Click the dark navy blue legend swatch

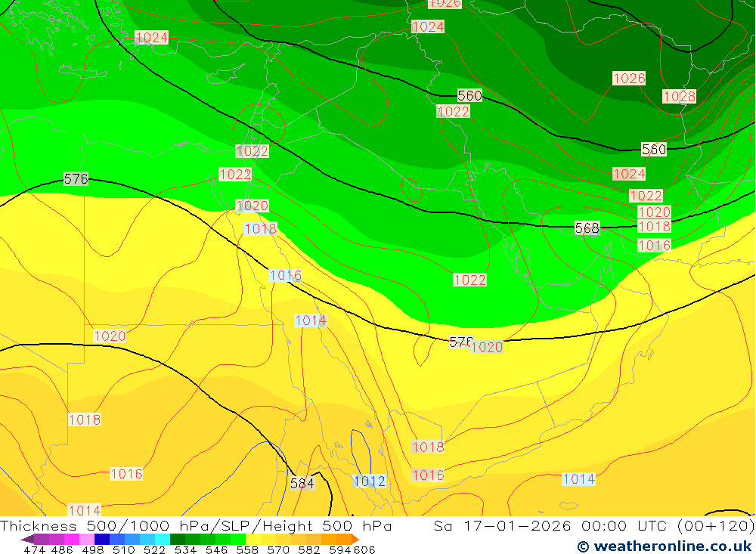click(x=102, y=539)
